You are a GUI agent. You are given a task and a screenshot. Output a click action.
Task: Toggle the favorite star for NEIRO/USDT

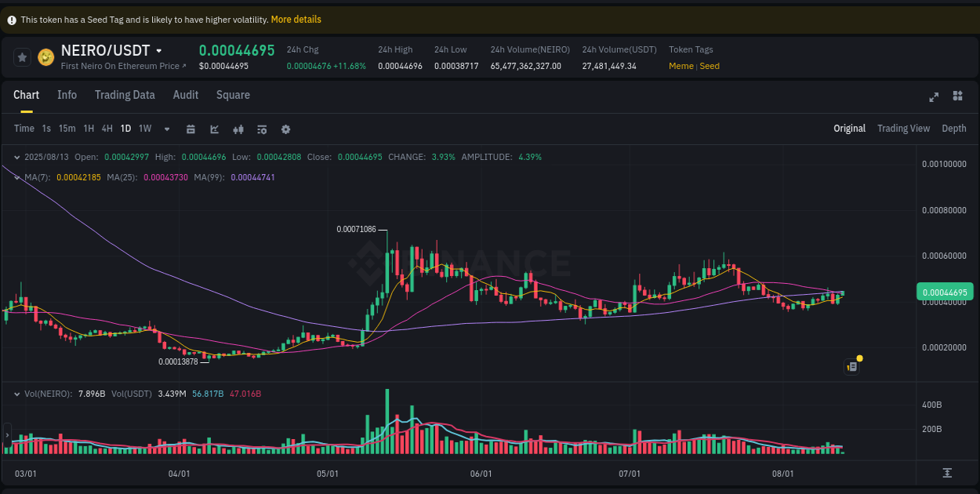point(22,56)
